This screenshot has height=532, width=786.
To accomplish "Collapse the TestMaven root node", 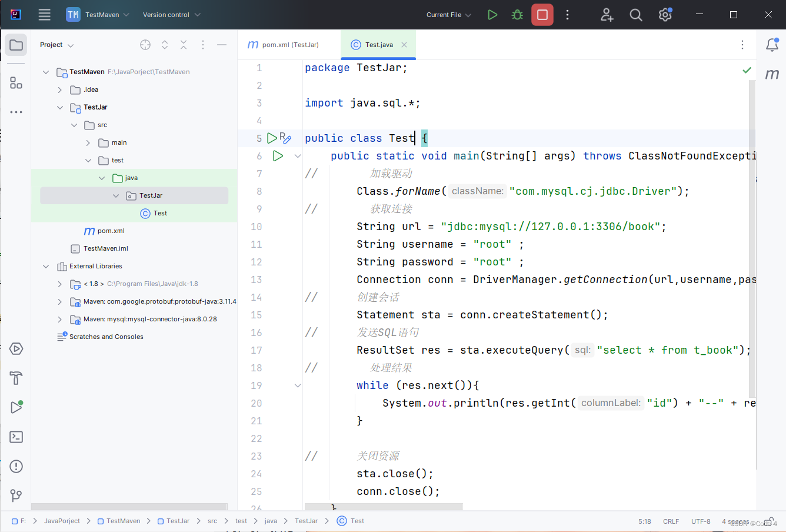I will (46, 72).
